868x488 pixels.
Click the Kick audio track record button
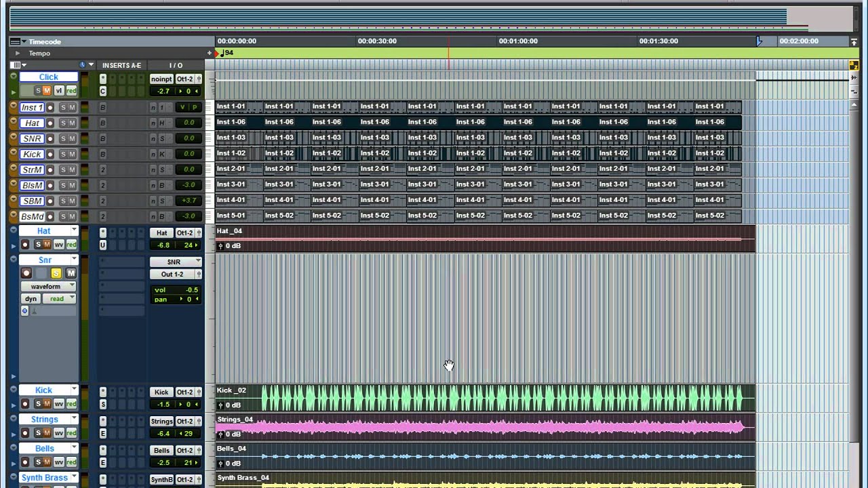click(x=25, y=404)
